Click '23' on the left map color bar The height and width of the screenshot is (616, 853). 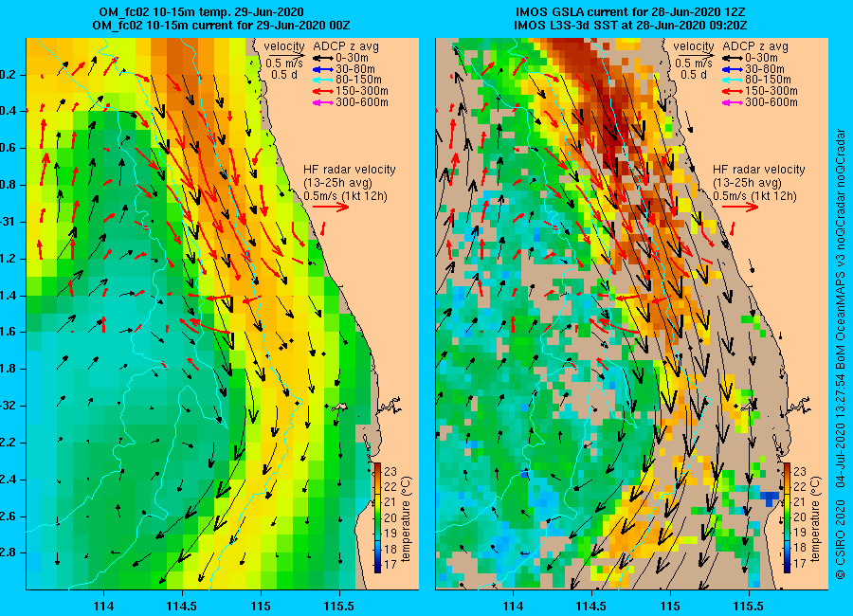pos(390,471)
